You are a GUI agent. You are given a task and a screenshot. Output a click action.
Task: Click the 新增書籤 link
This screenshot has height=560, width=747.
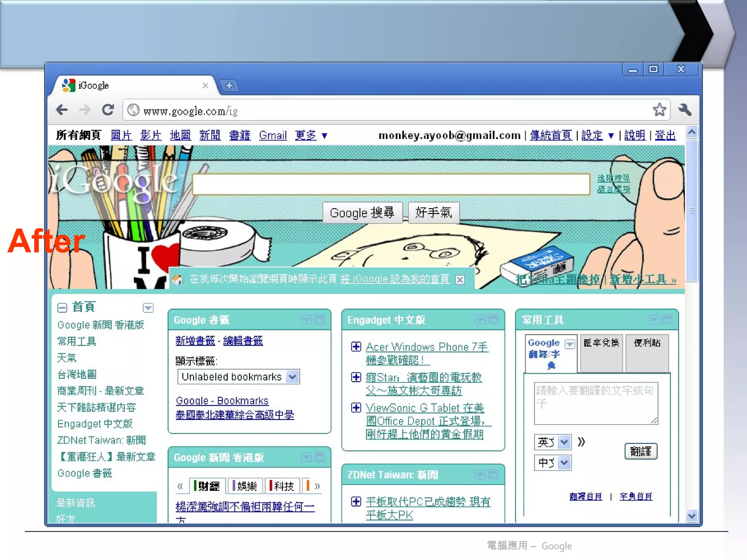pos(195,341)
